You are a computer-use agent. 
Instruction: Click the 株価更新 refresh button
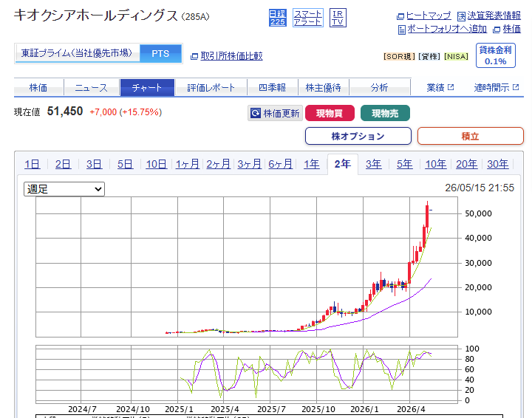(274, 113)
